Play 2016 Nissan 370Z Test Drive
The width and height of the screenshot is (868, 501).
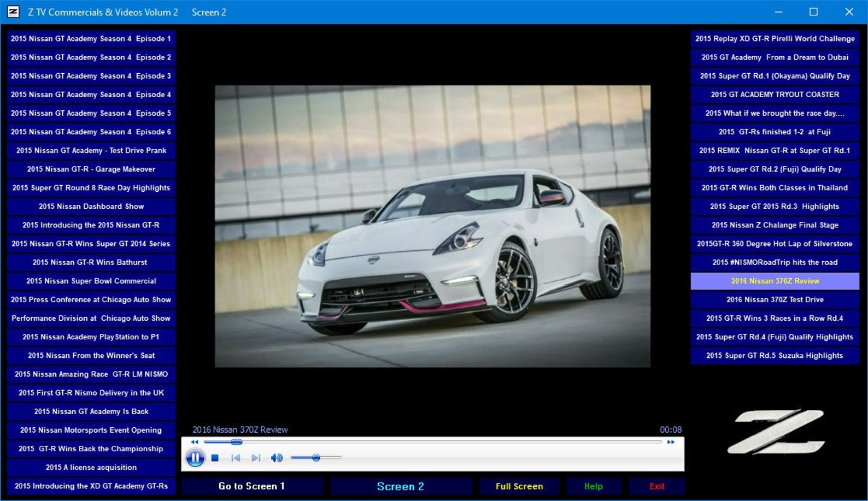(775, 299)
